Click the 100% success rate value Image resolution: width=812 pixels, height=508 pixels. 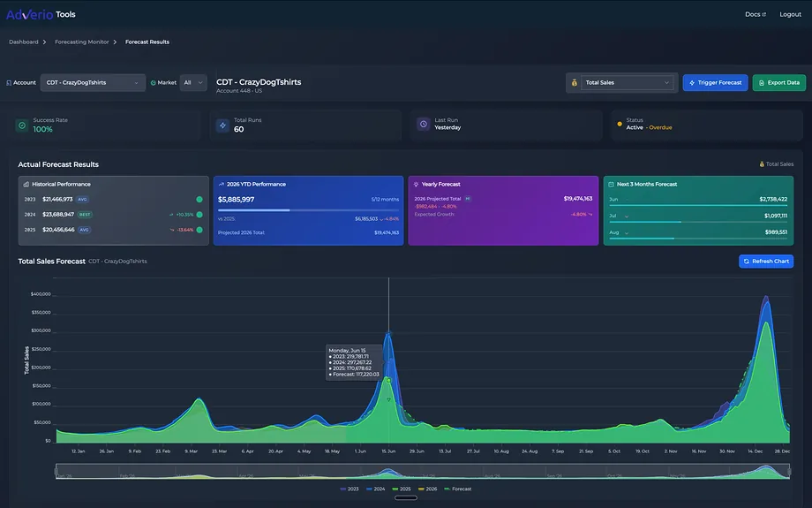click(x=43, y=130)
